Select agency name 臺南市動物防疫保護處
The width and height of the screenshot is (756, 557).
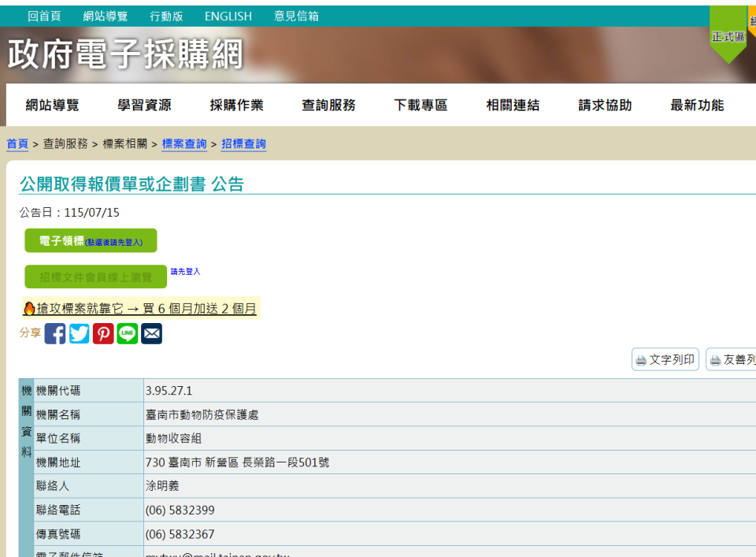[x=202, y=414]
